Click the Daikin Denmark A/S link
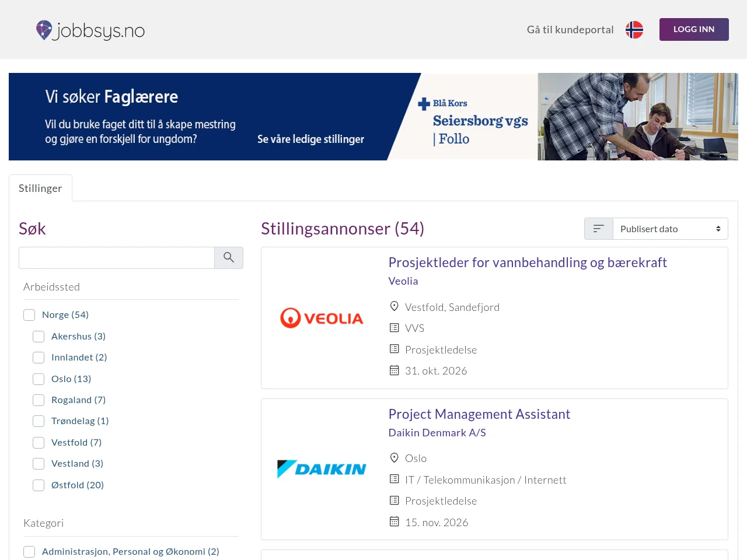 [x=437, y=433]
